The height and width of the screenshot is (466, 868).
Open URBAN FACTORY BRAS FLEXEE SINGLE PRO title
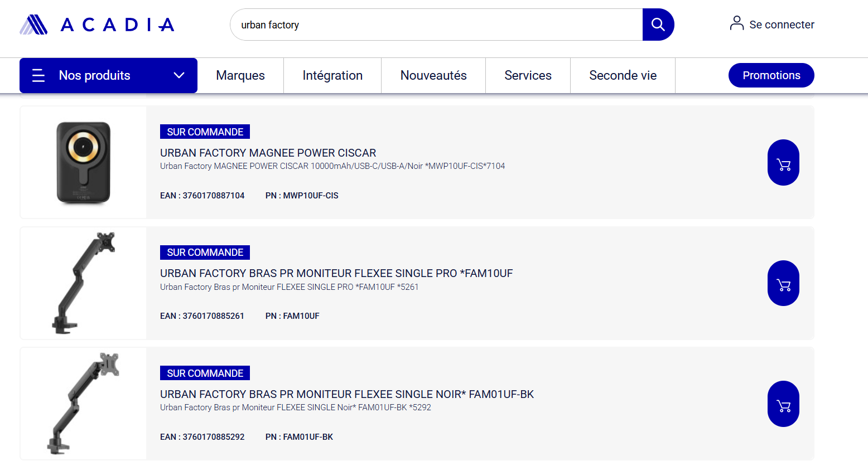click(x=336, y=273)
